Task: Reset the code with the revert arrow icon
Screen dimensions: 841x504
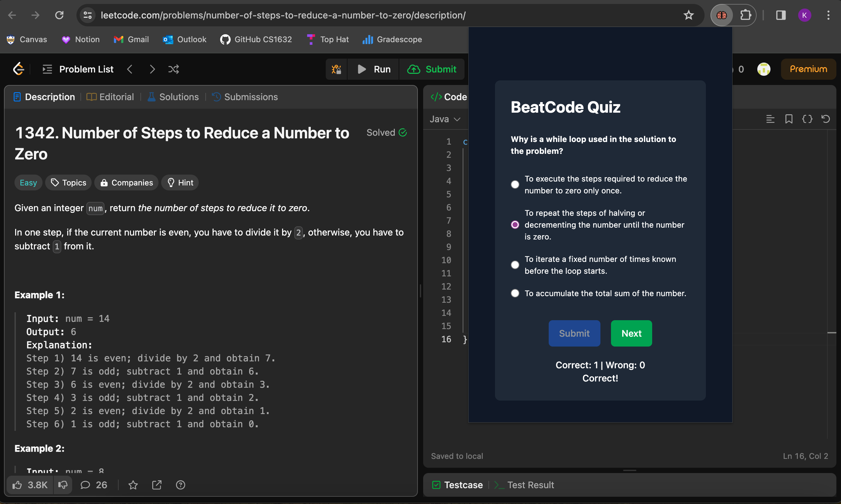Action: [x=826, y=119]
